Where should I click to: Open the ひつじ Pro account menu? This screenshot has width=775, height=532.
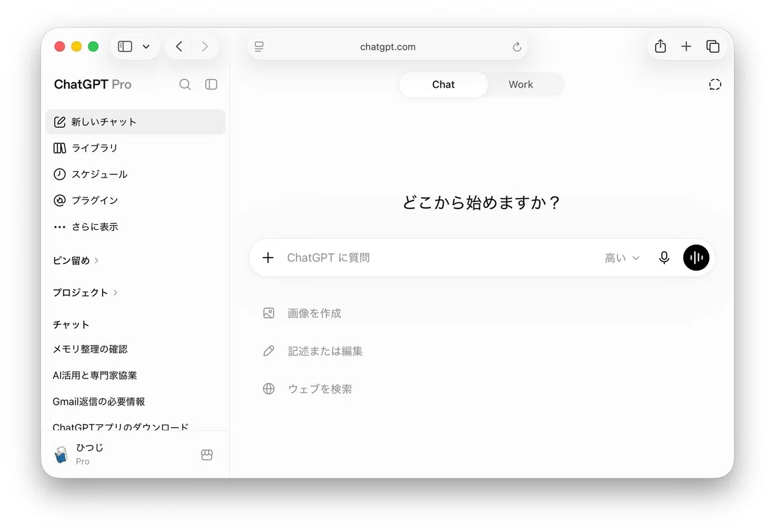tap(123, 455)
